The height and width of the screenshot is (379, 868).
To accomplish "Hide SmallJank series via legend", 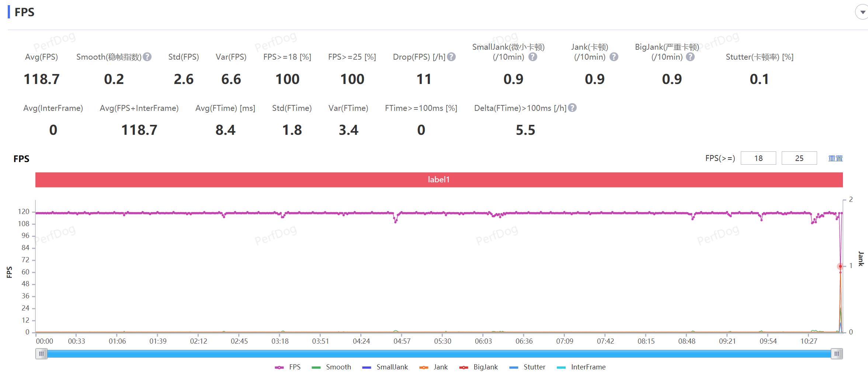I will 385,367.
